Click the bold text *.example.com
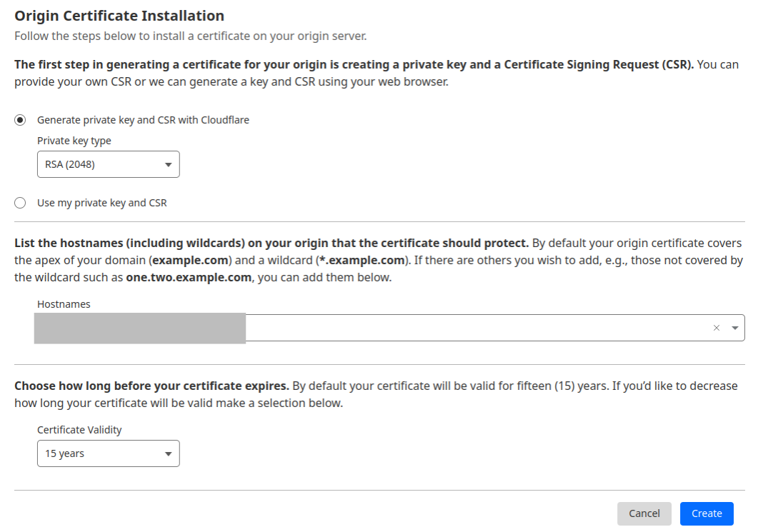This screenshot has width=758, height=532. (x=362, y=260)
